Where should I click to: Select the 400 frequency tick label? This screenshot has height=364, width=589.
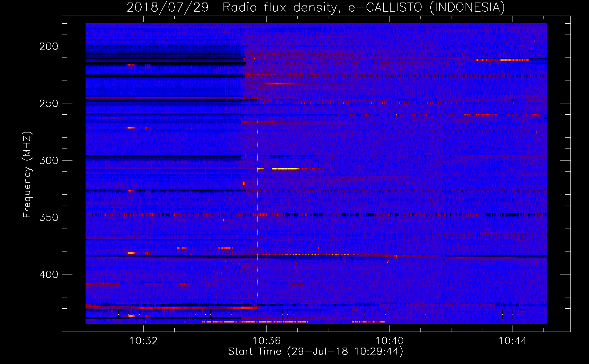coord(49,274)
